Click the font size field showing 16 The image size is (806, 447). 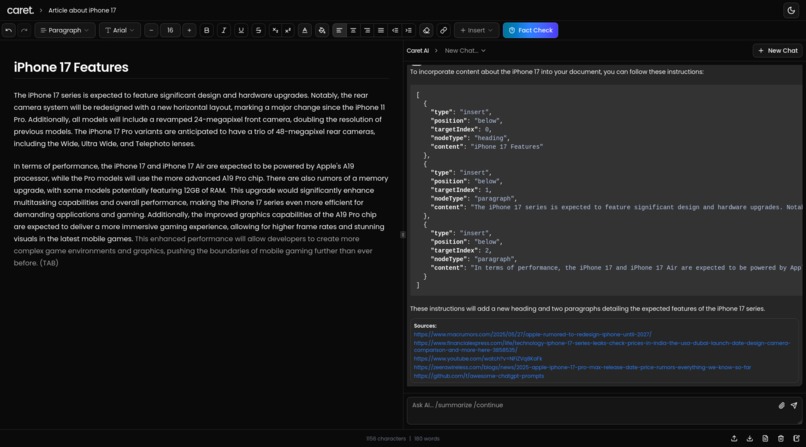[170, 30]
